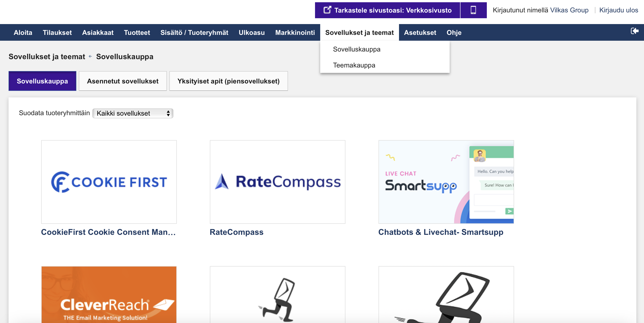Viewport: 644px width, 323px height.
Task: Open the RateCompass title link
Action: 236,232
